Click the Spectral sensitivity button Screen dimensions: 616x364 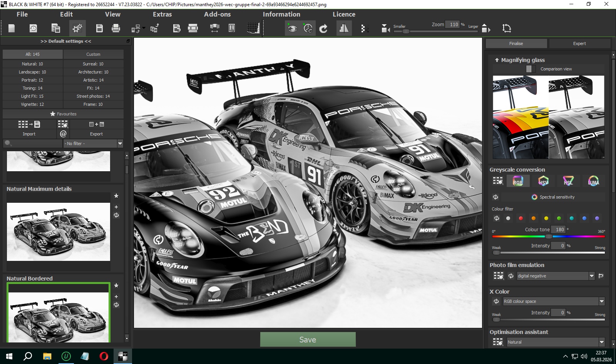click(x=553, y=197)
